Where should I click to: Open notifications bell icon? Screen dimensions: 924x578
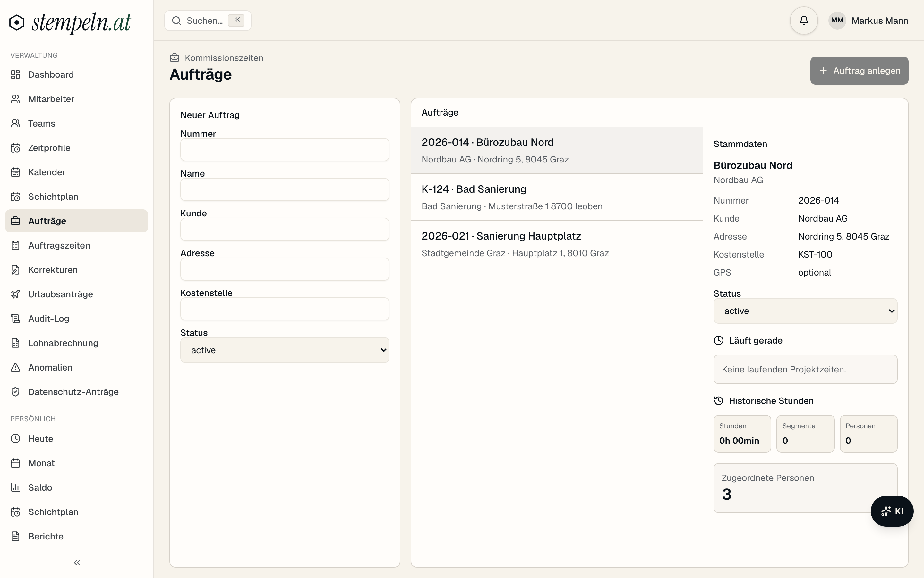point(804,21)
